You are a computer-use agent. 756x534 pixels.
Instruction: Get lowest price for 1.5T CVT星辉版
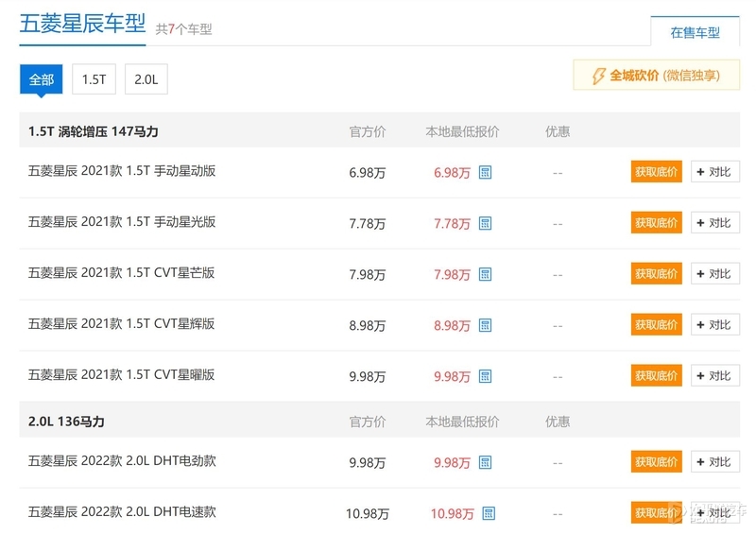pos(656,325)
